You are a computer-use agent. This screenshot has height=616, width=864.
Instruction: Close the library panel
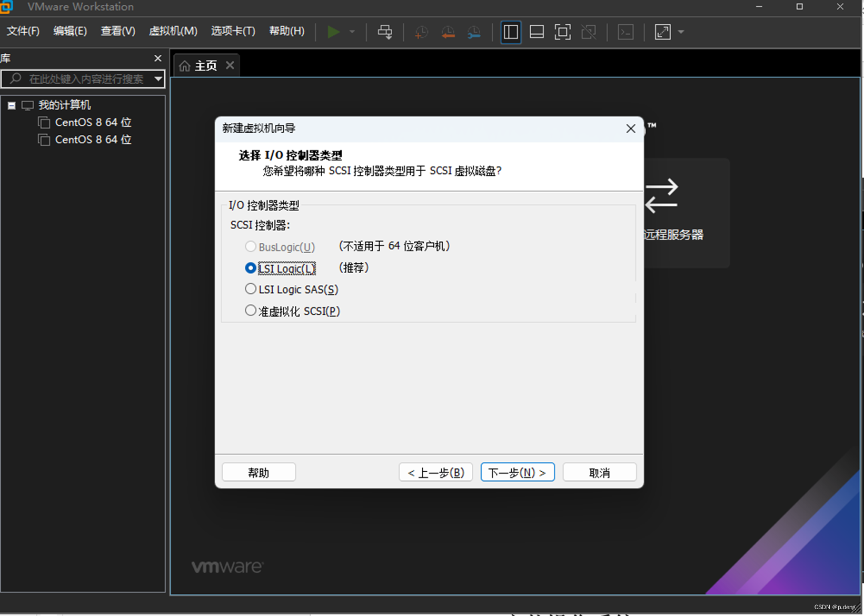point(157,58)
